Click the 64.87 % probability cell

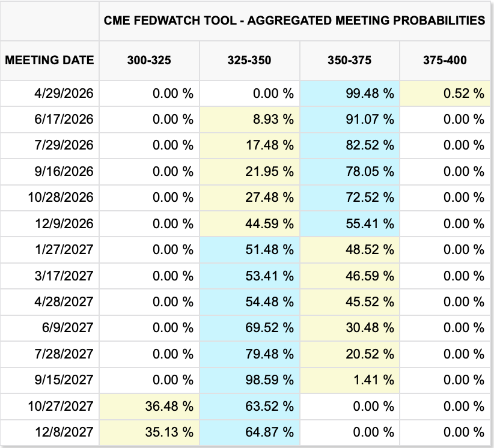[x=270, y=432]
